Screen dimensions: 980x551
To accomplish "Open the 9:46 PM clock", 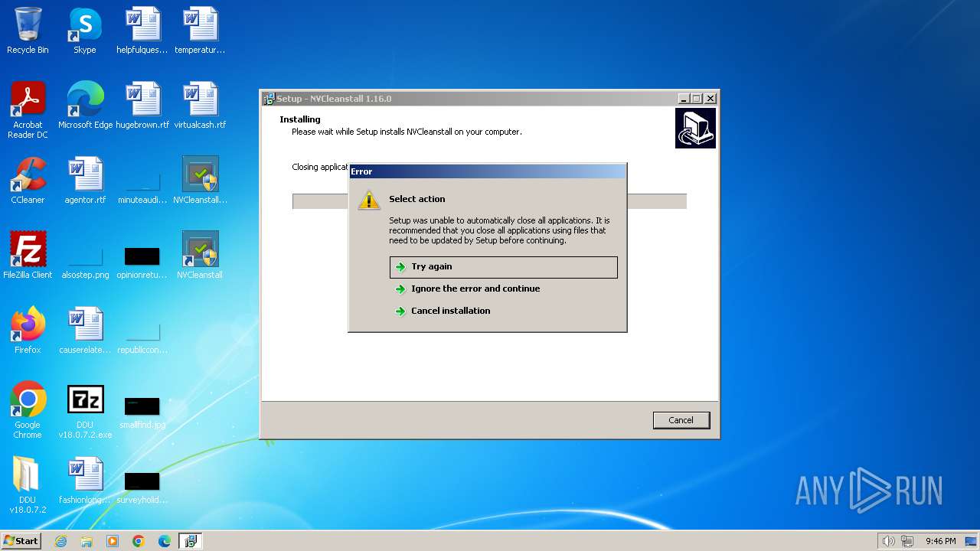I will (x=940, y=541).
